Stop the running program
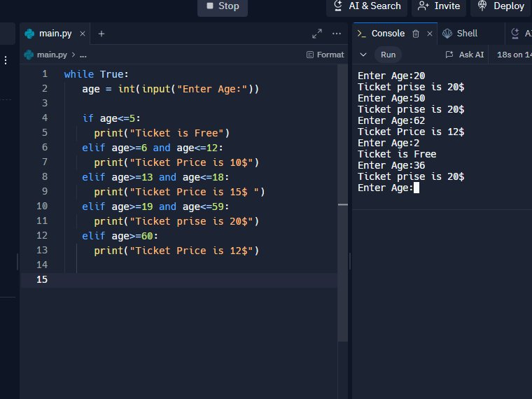This screenshot has width=532, height=399. pos(223,6)
